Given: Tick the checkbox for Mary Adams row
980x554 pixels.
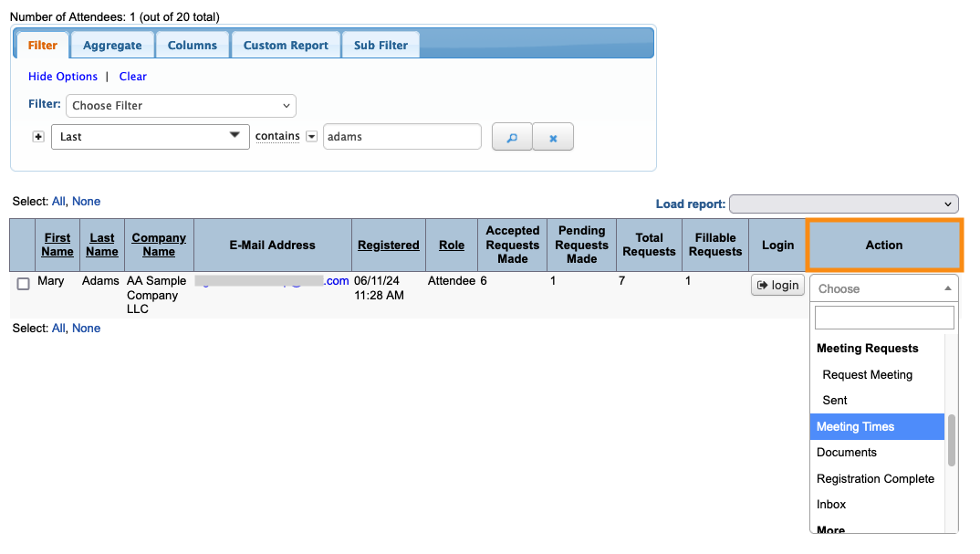Looking at the screenshot, I should point(23,284).
